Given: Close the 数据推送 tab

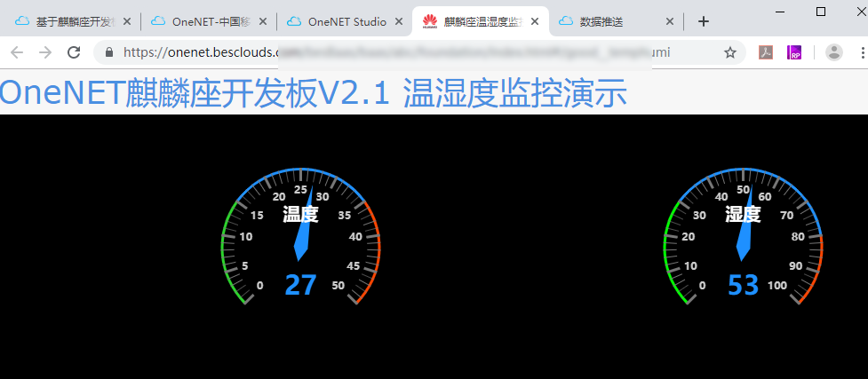Looking at the screenshot, I should (670, 21).
